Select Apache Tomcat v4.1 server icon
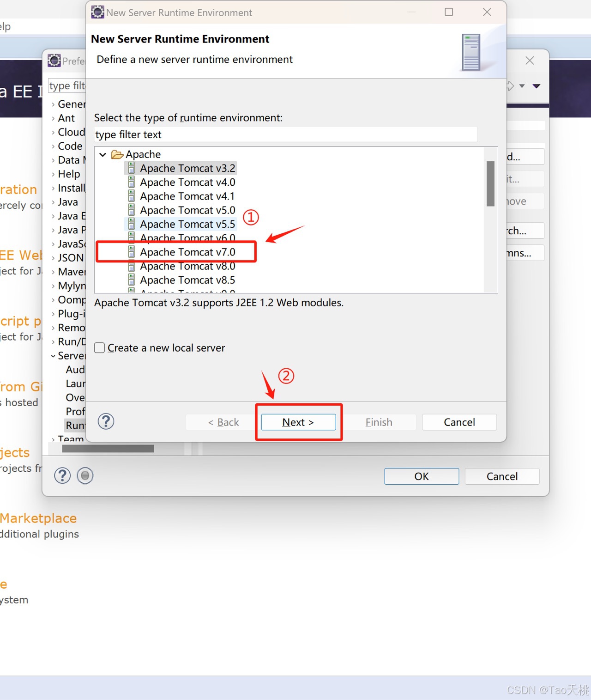 click(x=132, y=196)
